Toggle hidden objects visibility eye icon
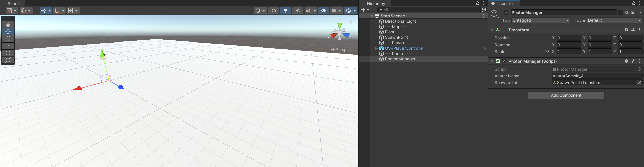 (x=324, y=11)
